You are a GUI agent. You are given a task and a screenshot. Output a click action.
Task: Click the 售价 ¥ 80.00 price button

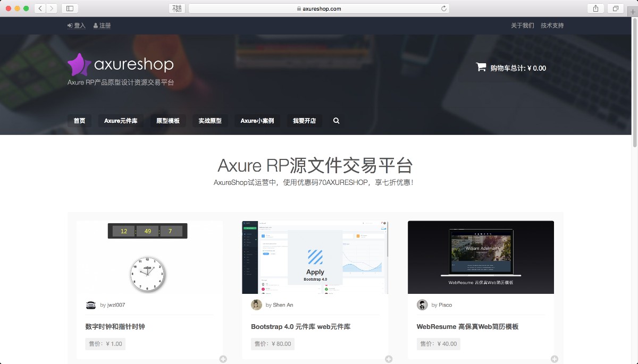pyautogui.click(x=273, y=344)
